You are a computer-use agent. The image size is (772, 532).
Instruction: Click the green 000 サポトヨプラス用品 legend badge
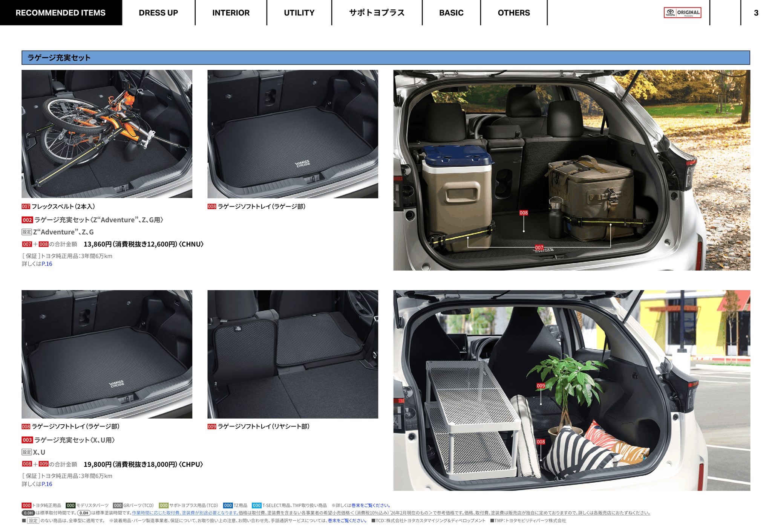(x=164, y=506)
